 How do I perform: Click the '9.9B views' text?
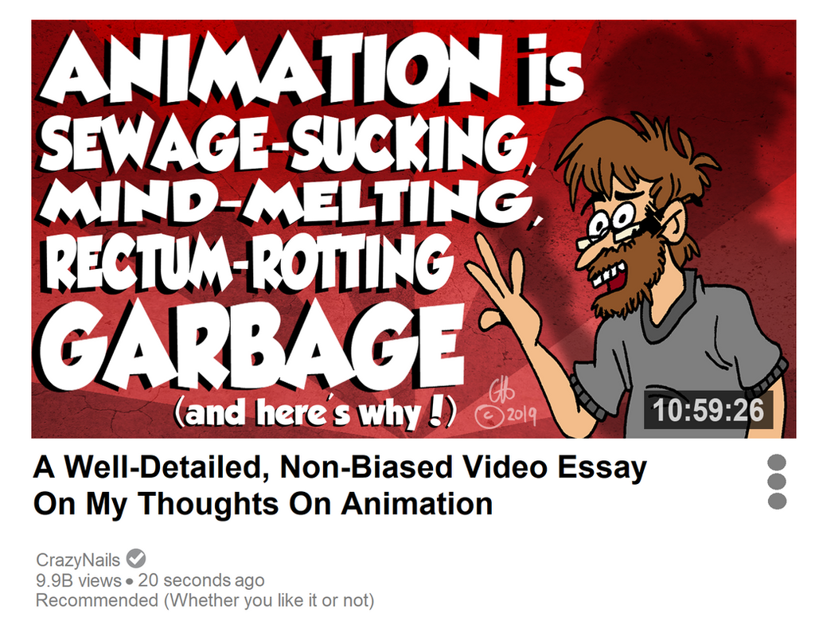pos(78,580)
